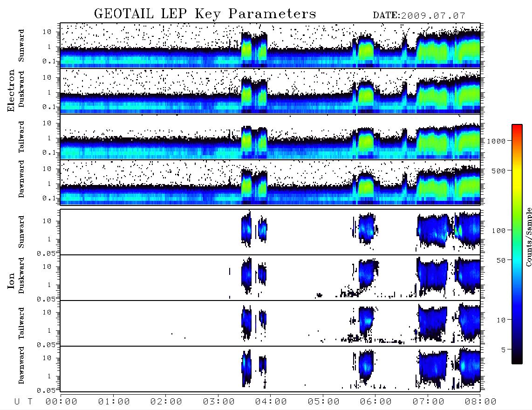The image size is (532, 410).
Task: Click the Electron Duskward panel label
Action: (21, 89)
